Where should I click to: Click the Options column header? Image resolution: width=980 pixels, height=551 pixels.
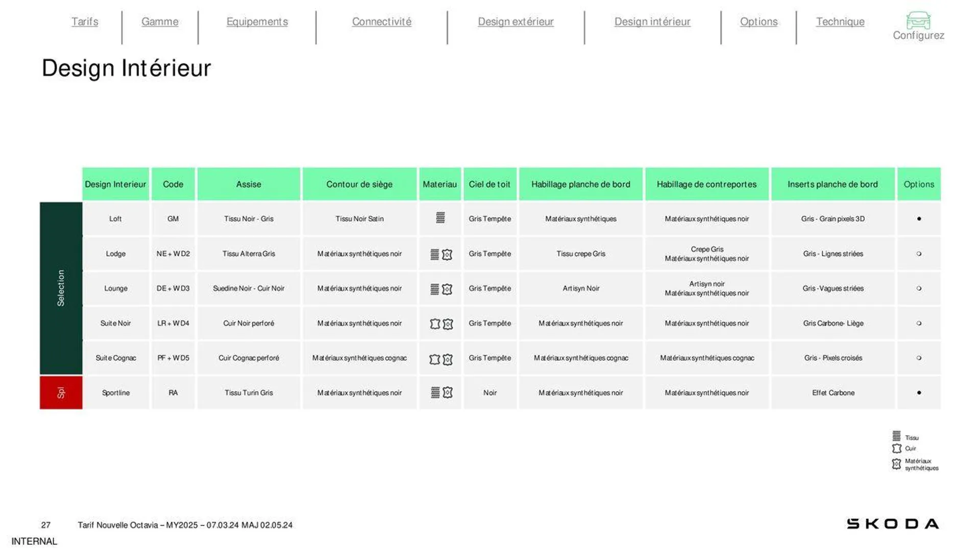tap(919, 184)
